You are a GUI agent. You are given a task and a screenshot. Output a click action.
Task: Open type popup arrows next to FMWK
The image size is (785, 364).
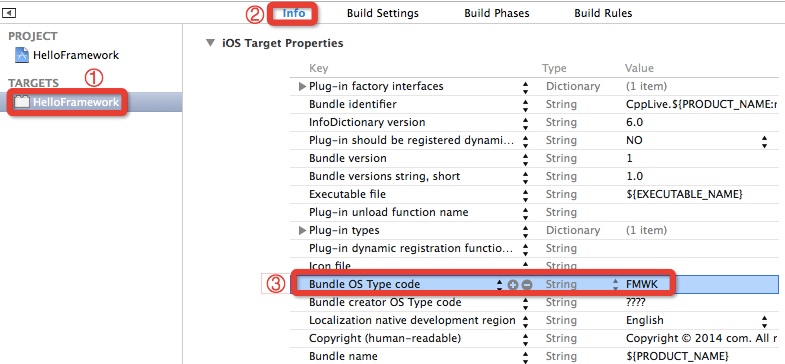click(x=615, y=284)
